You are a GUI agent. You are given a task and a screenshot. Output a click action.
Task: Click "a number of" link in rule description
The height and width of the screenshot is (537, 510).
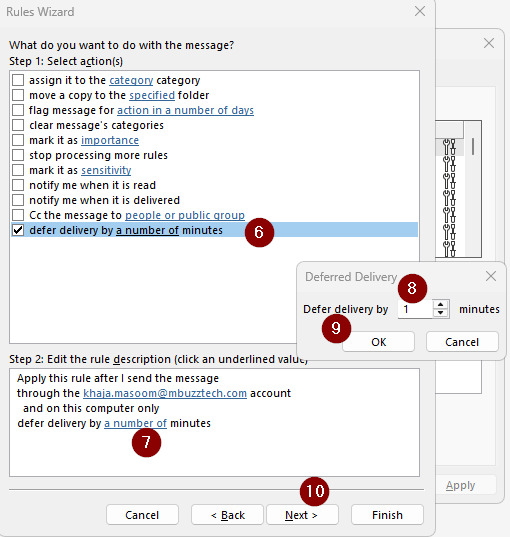pos(135,423)
